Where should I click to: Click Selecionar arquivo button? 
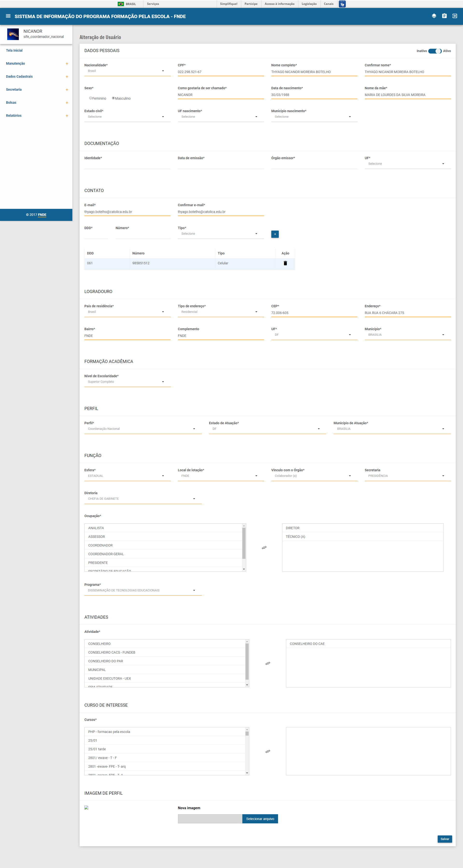pyautogui.click(x=260, y=819)
